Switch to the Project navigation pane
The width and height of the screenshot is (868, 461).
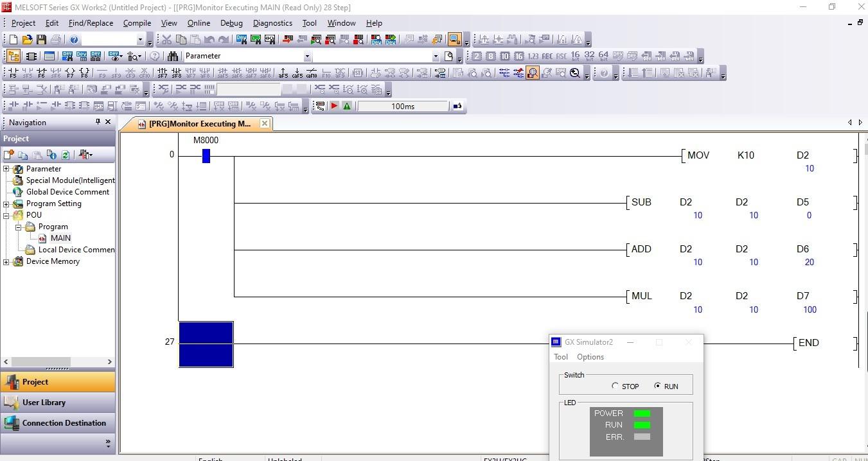(58, 382)
